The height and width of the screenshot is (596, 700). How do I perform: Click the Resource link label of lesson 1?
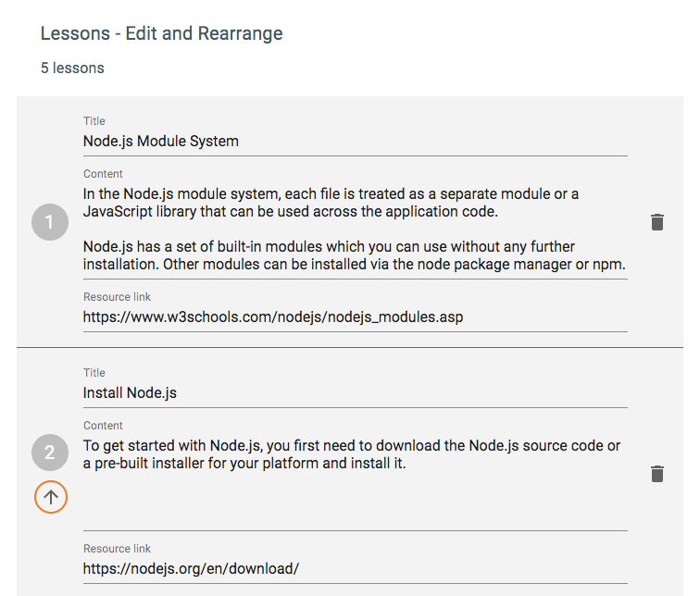[x=117, y=297]
